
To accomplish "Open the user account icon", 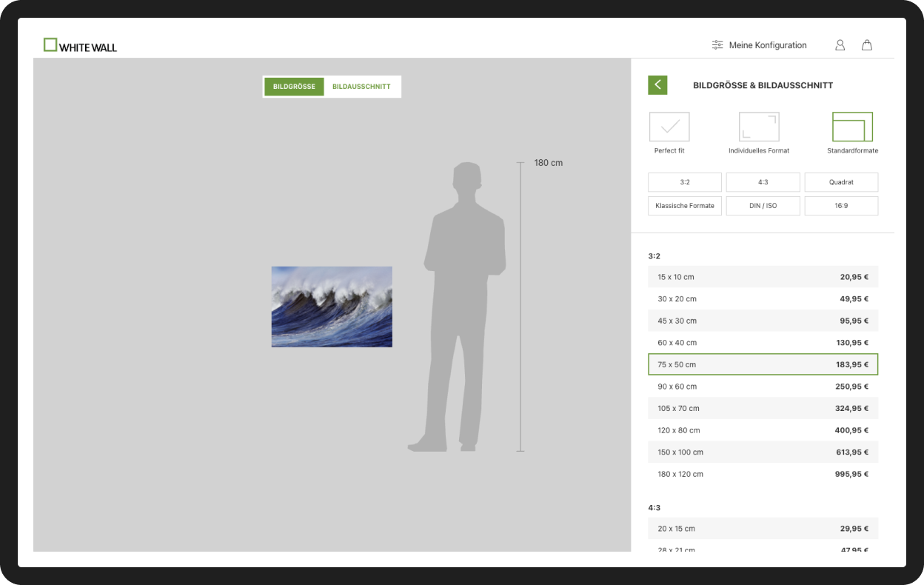I will tap(840, 45).
